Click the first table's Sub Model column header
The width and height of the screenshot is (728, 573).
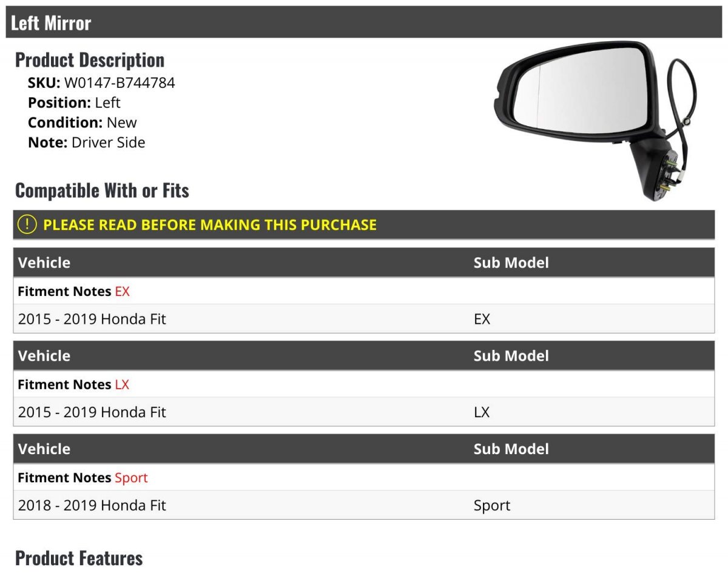(x=511, y=263)
